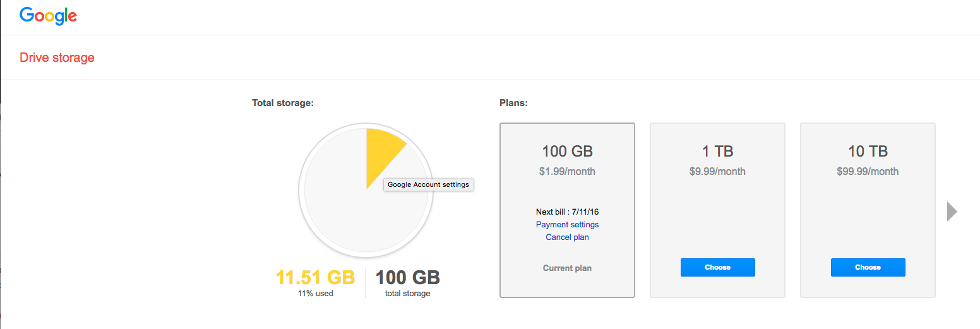980x329 pixels.
Task: Click the 11.51 GB used storage figure
Action: pos(315,278)
